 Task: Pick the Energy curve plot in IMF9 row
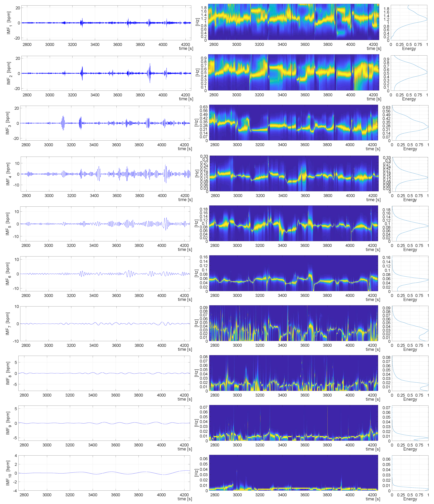click(410, 423)
